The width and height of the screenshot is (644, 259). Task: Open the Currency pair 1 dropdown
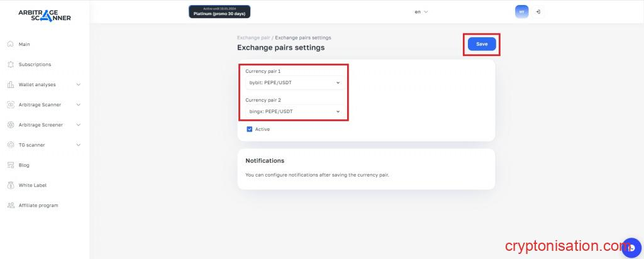point(293,82)
